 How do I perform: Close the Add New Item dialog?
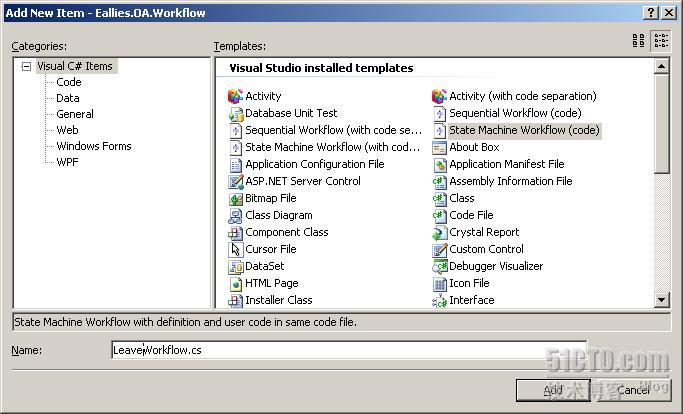[x=669, y=13]
